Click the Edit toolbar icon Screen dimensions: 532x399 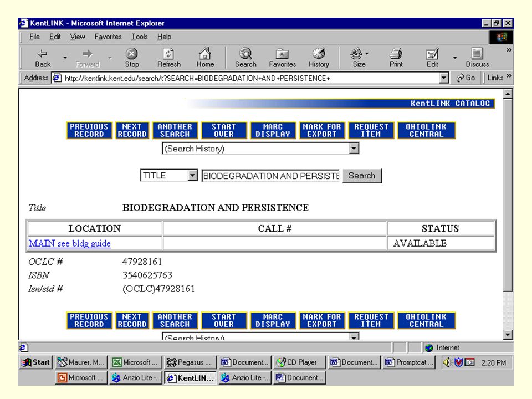click(x=432, y=54)
